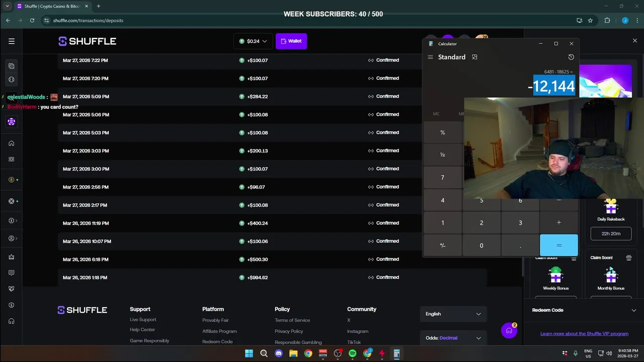Open the Affiliate Program link

coord(219,331)
